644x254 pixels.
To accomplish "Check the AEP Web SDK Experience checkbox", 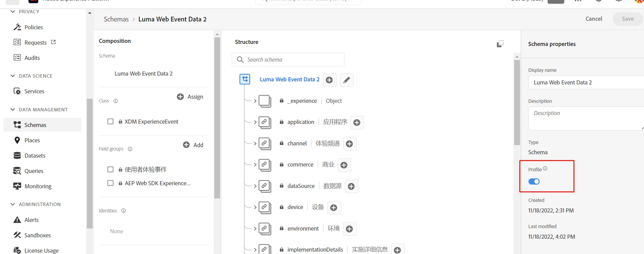I will (x=110, y=183).
